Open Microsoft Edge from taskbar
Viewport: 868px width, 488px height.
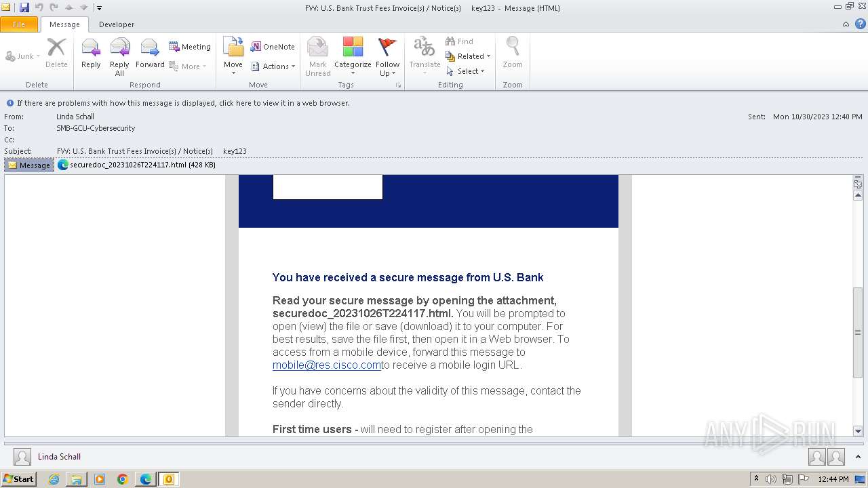click(x=146, y=479)
